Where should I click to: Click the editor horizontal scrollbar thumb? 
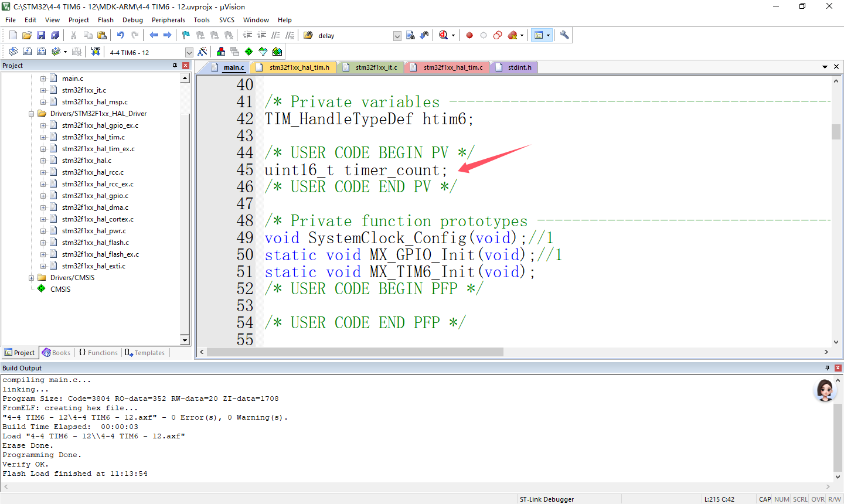[355, 352]
